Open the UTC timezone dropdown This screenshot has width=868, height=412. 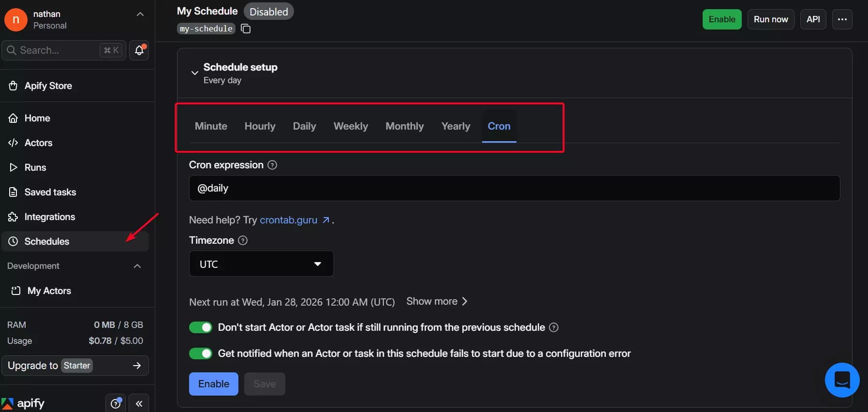[261, 264]
